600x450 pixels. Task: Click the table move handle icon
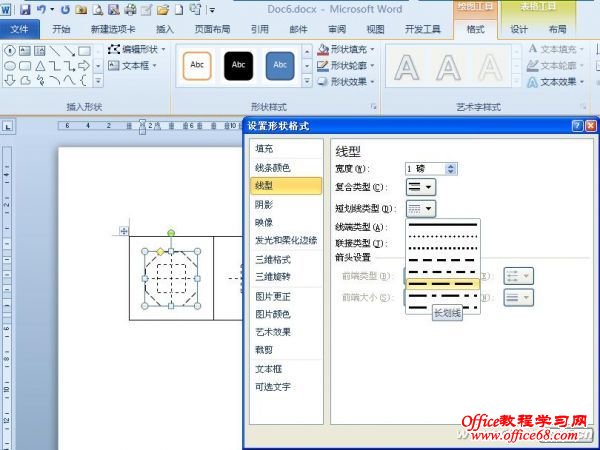tap(124, 231)
